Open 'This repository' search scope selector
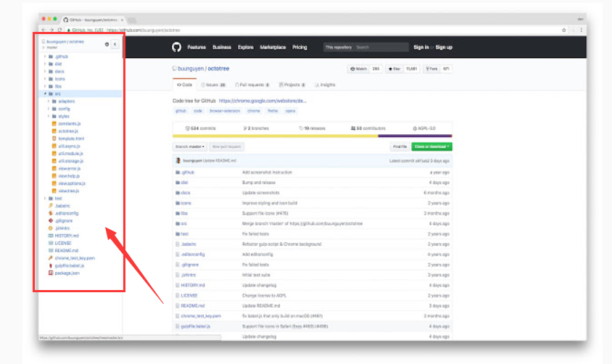The height and width of the screenshot is (364, 612). point(339,47)
